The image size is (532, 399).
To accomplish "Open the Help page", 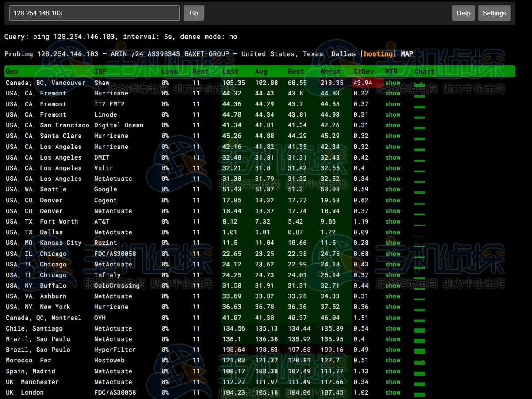I will click(x=463, y=13).
